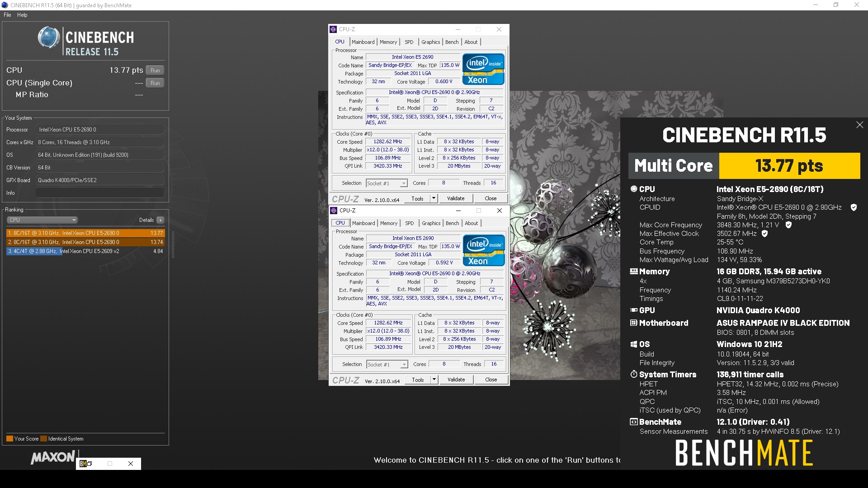Open the File menu in Cinebench

[x=7, y=15]
